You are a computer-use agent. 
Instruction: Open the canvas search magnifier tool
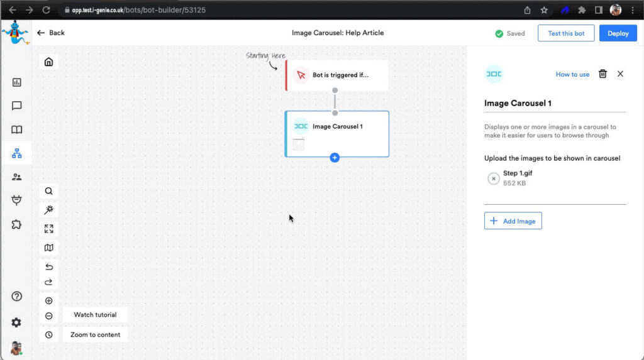click(48, 191)
